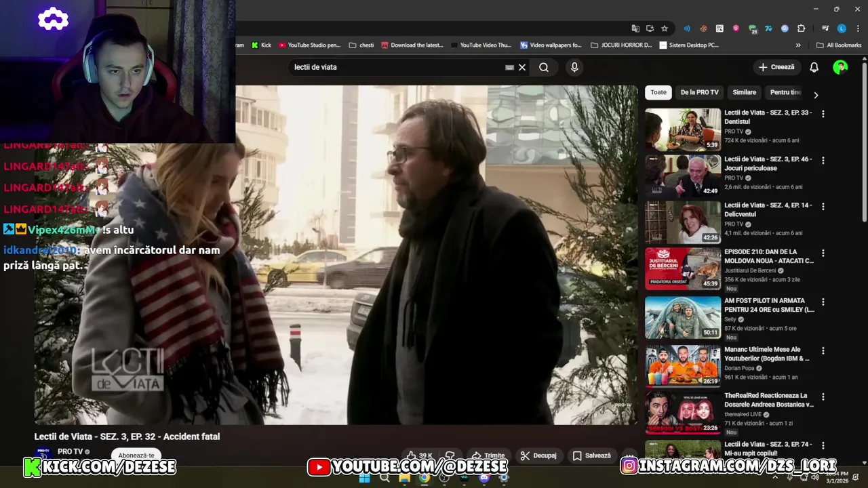Open the Jocuri periculoase video thumbnail

point(683,176)
